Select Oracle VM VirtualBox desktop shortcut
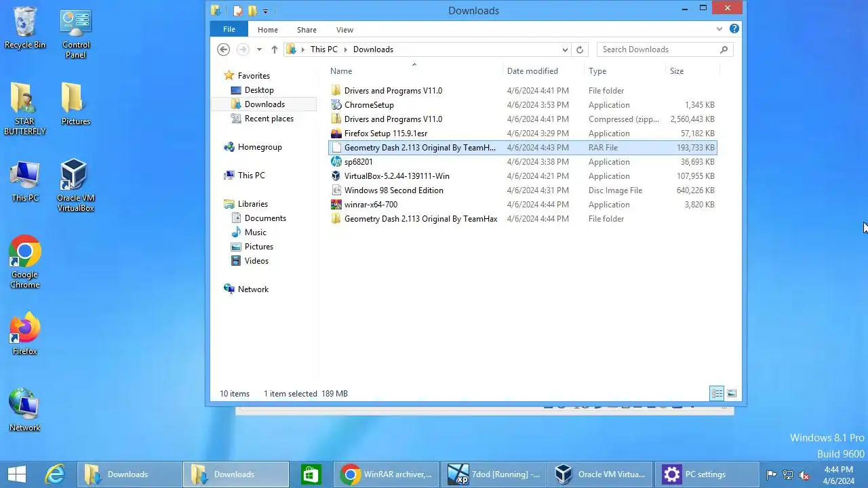The height and width of the screenshot is (488, 868). (x=75, y=186)
